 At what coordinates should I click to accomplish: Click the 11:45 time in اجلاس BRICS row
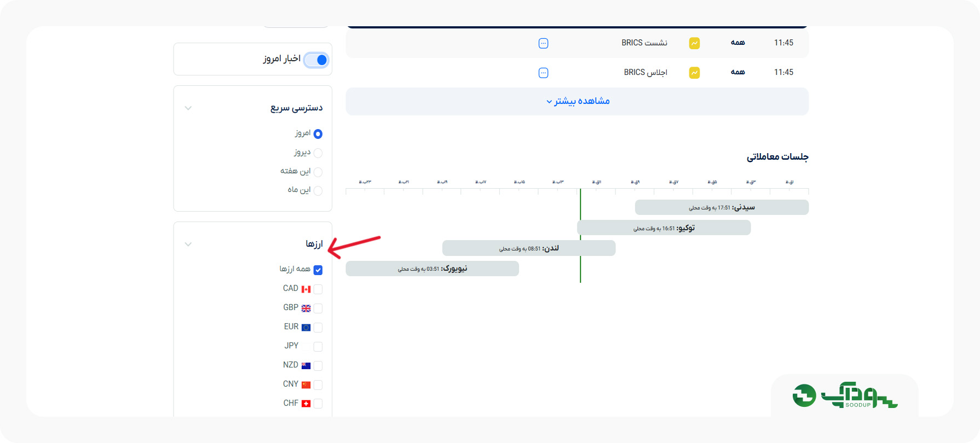(783, 72)
